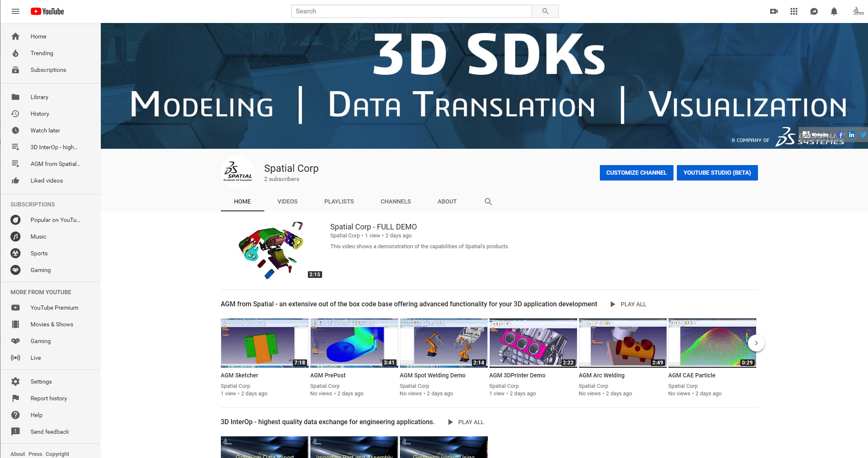868x458 pixels.
Task: Open the AGM PrePost video thumbnail
Action: (x=354, y=343)
